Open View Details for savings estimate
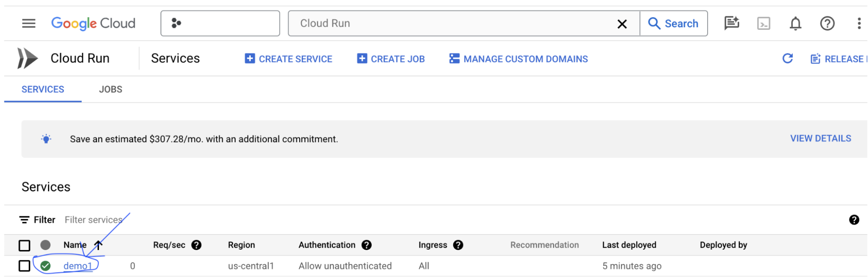Viewport: 868px width, 279px height. [x=820, y=139]
